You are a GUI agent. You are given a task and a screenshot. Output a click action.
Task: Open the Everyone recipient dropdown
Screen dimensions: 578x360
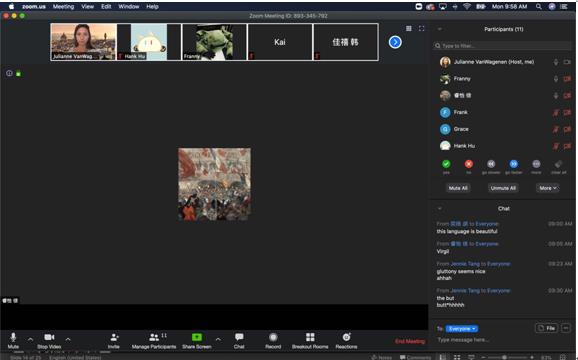pyautogui.click(x=462, y=328)
